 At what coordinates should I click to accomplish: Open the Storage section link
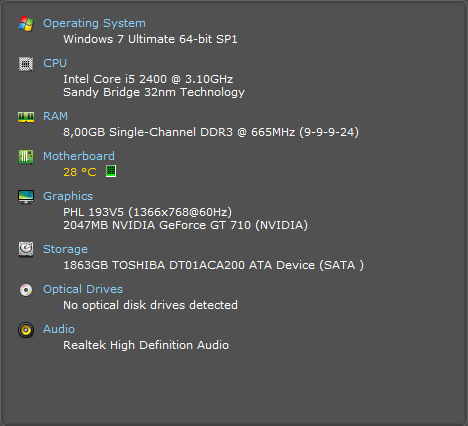[x=65, y=249]
